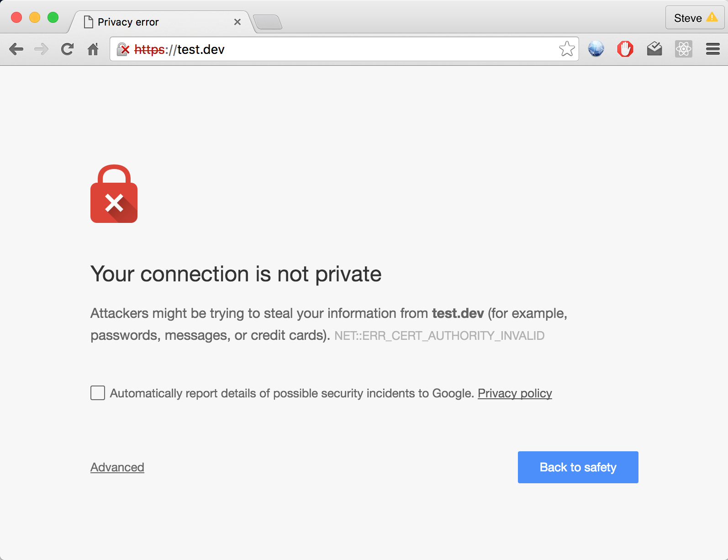Open a new tab
The width and height of the screenshot is (728, 560).
[268, 22]
